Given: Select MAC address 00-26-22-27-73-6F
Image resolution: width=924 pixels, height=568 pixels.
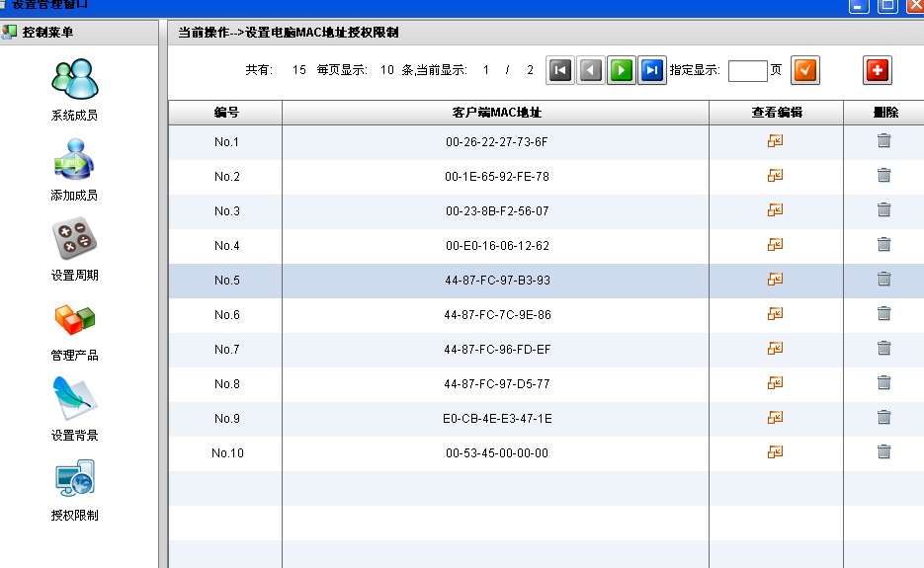Looking at the screenshot, I should click(497, 142).
